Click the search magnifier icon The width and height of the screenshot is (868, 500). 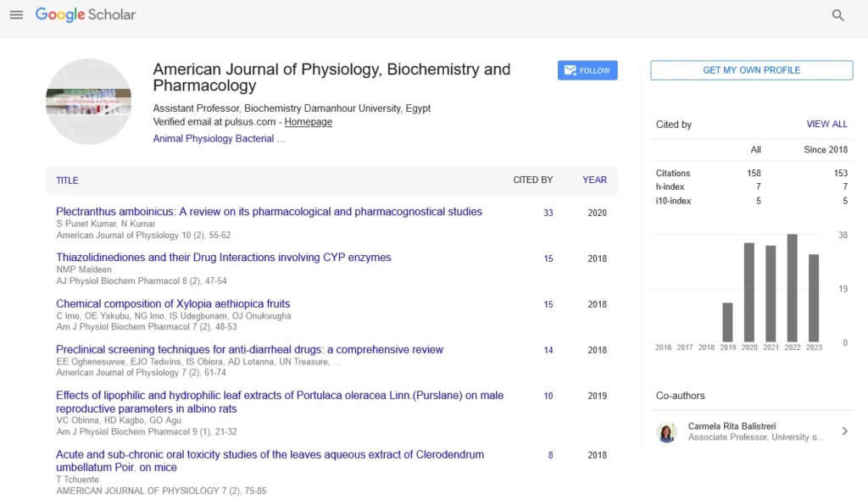click(x=837, y=15)
